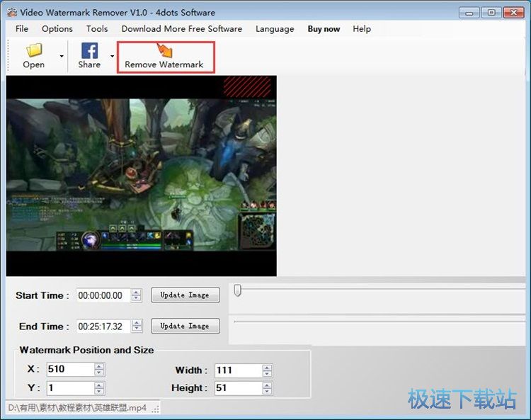The height and width of the screenshot is (420, 531).
Task: Click the Start Time position slider handle
Action: 238,290
